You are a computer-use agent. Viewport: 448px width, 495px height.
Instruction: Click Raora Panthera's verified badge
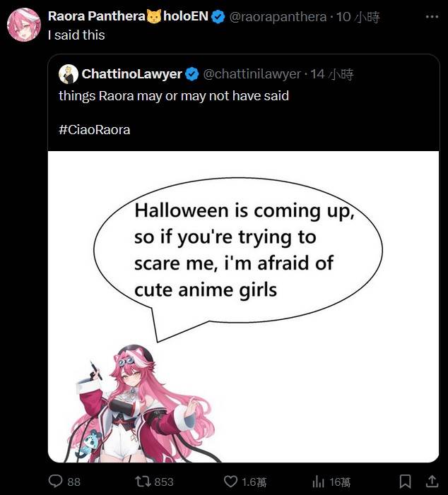click(218, 16)
